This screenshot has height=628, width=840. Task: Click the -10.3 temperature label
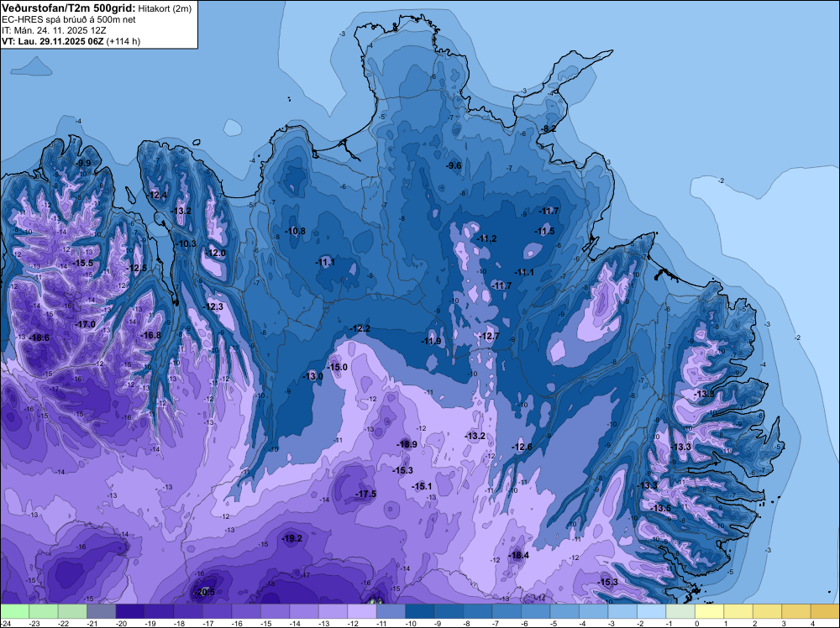pyautogui.click(x=187, y=243)
